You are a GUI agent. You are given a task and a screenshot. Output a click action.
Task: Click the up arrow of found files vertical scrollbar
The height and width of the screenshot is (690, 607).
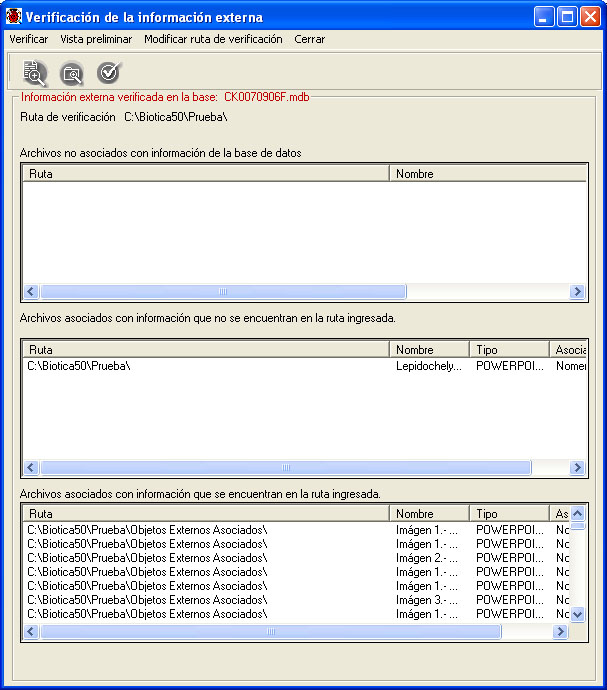[578, 513]
